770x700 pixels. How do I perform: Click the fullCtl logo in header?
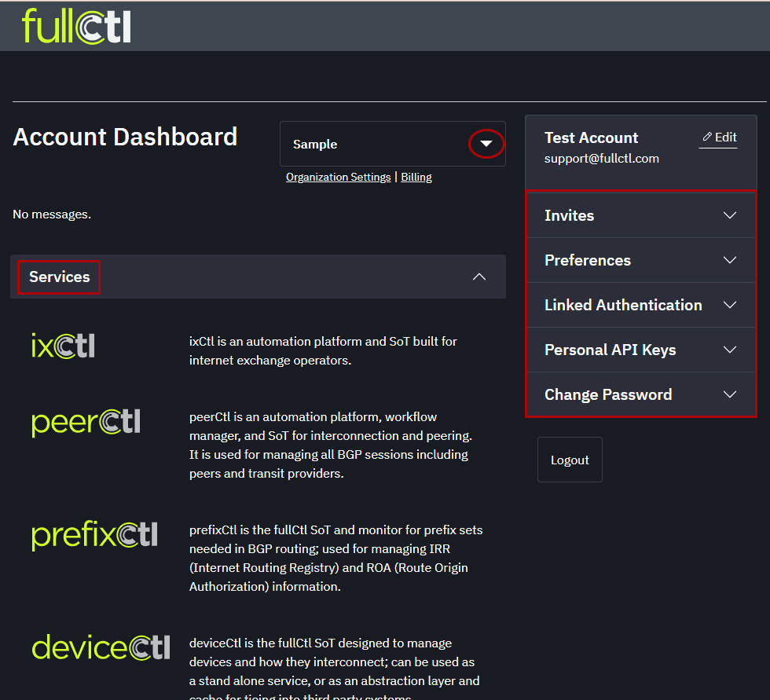click(76, 26)
